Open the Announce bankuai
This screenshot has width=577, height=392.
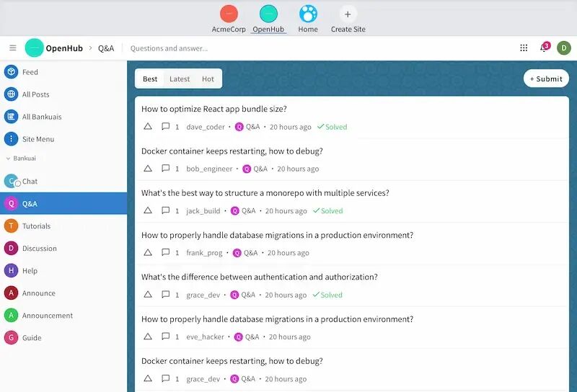pyautogui.click(x=63, y=293)
